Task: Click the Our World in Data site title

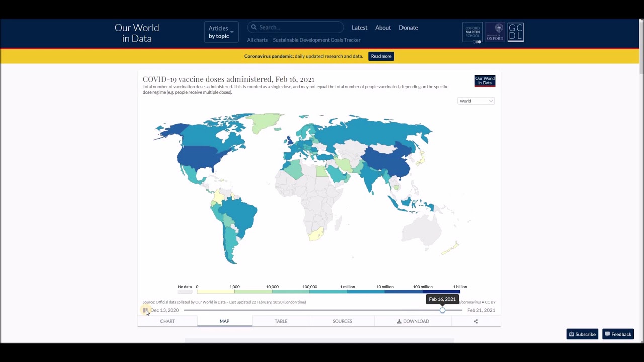Action: point(137,33)
